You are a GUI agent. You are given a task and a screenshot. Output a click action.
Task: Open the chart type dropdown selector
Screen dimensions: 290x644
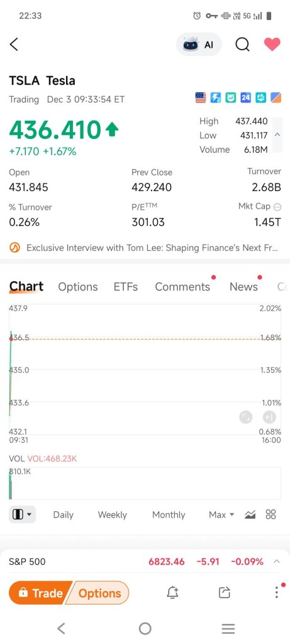[22, 514]
